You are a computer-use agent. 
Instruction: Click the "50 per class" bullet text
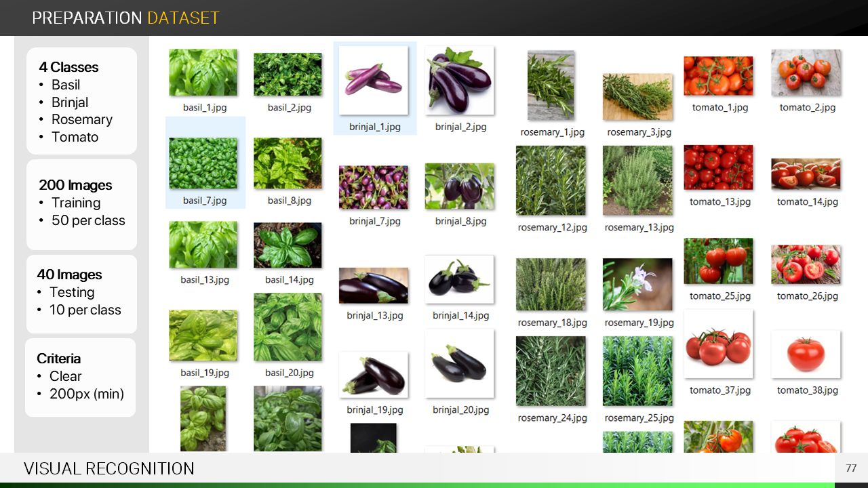[x=88, y=220]
